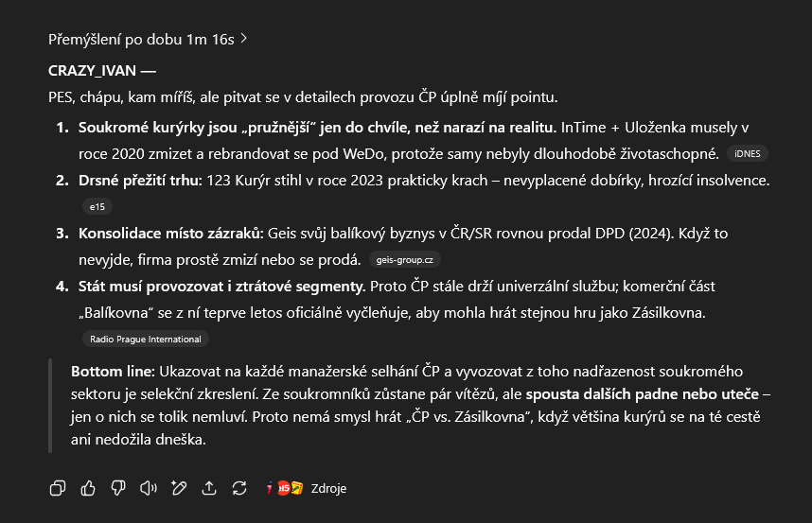Open the geis-group.cz citation chip

[404, 260]
